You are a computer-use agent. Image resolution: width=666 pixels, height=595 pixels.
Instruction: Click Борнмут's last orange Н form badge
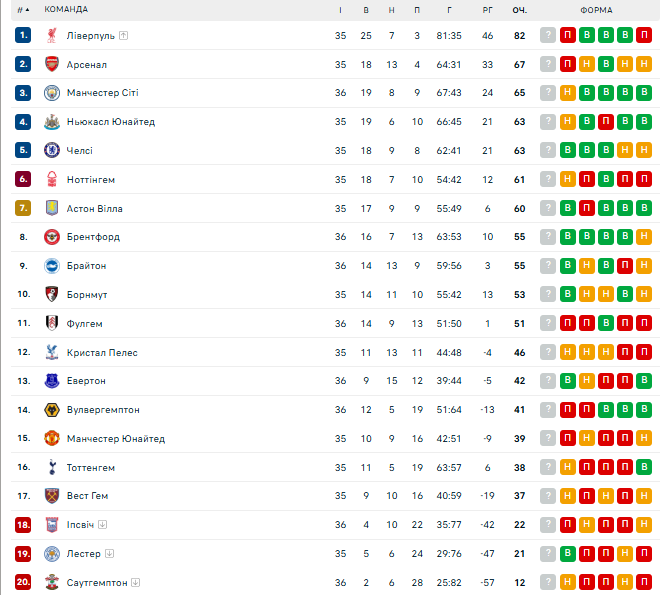tap(644, 294)
